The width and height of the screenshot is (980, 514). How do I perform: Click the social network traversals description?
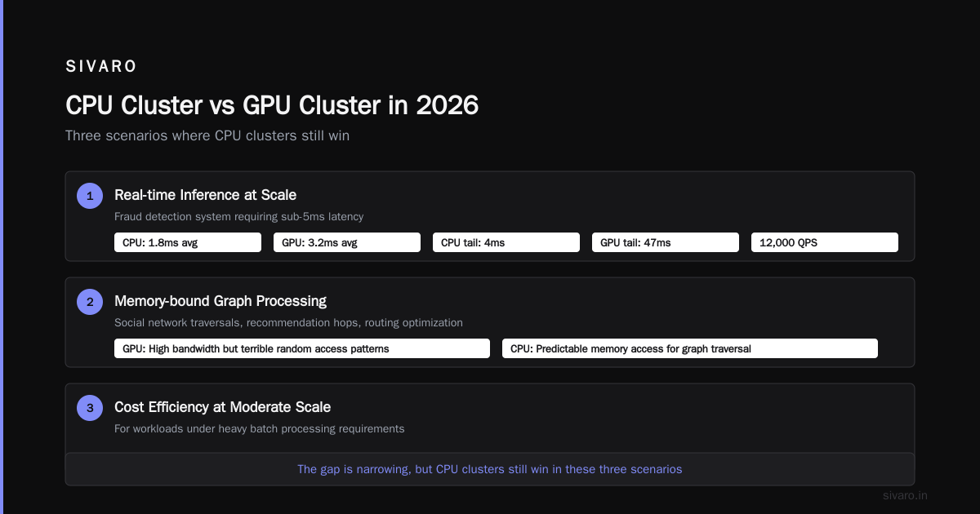(x=288, y=323)
